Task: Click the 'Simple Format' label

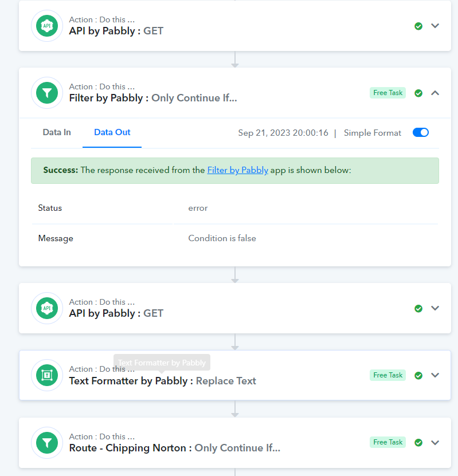Action: [373, 133]
